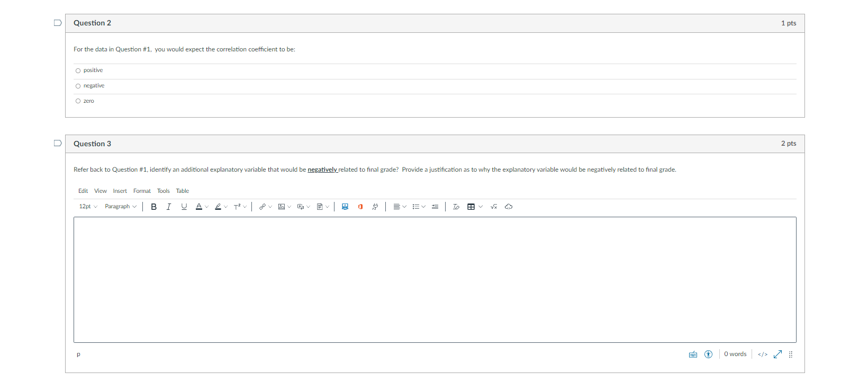
Task: Expand the superscript options arrow
Action: (245, 207)
